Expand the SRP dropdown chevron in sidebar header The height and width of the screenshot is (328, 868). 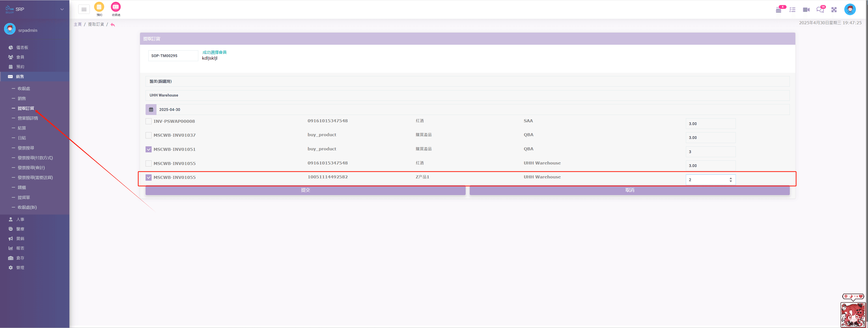coord(62,9)
